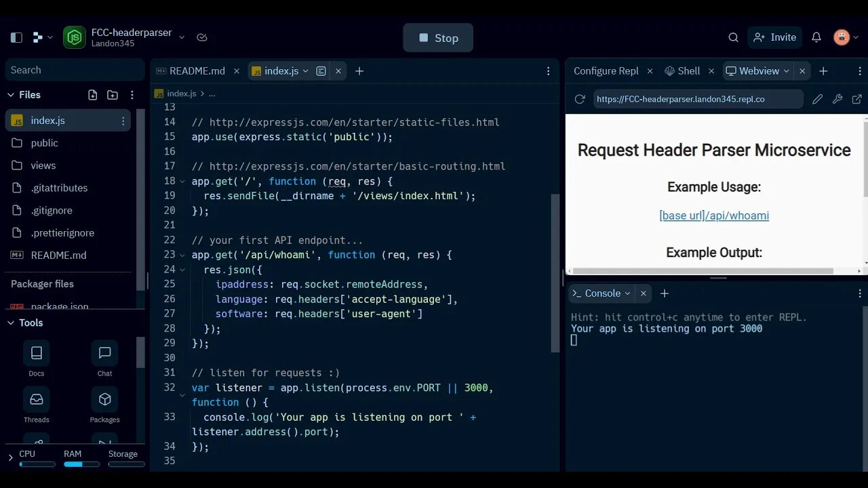Add new tab in Webview pane
Screen dimensions: 868x488
(x=823, y=70)
